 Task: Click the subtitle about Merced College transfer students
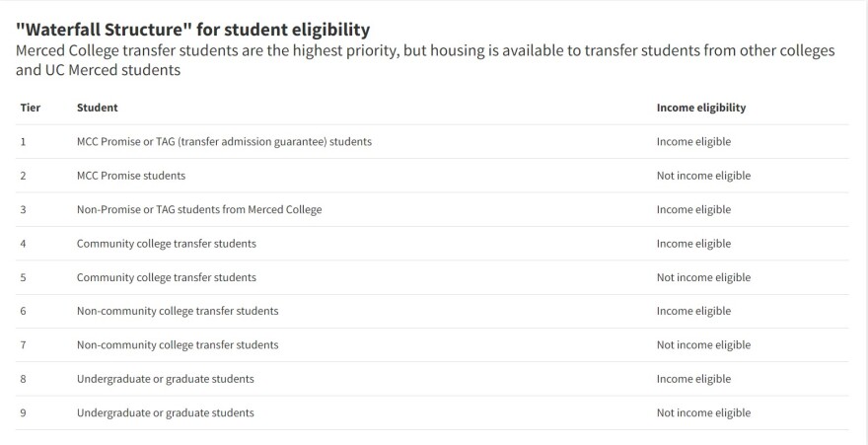425,61
